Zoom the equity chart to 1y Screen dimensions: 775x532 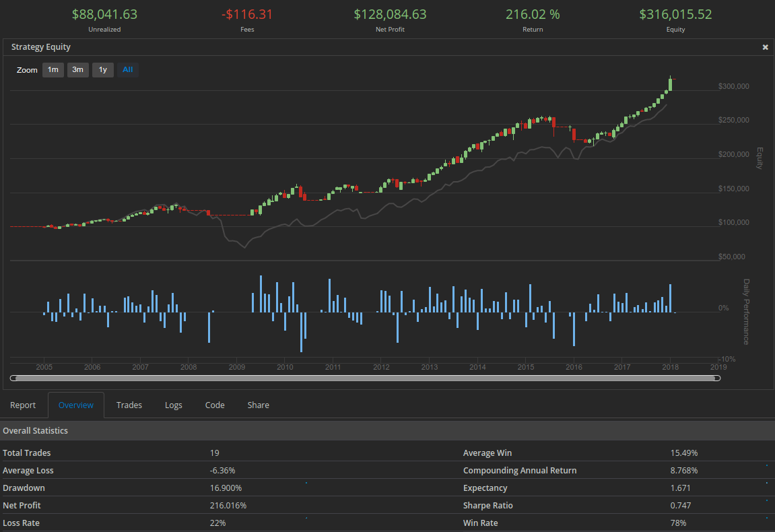(103, 70)
